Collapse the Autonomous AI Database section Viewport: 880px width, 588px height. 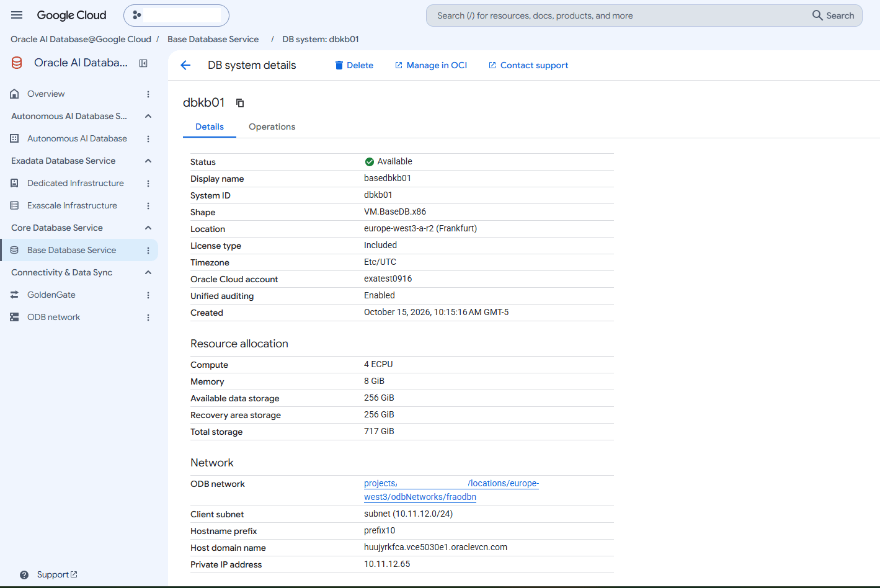[x=148, y=116]
